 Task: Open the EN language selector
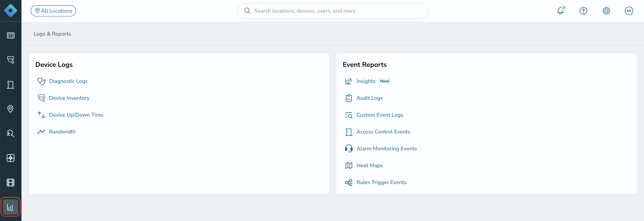(629, 11)
